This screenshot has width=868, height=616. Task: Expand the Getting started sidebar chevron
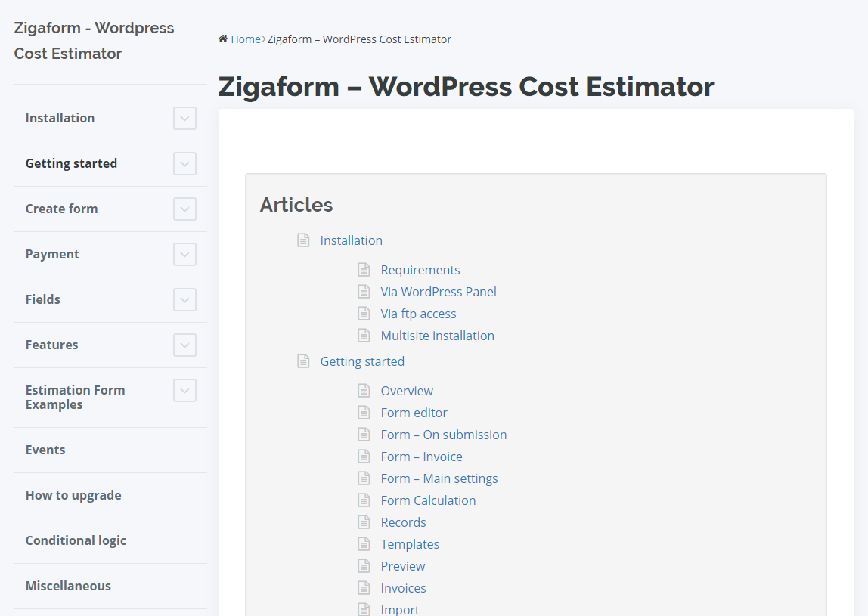(185, 164)
